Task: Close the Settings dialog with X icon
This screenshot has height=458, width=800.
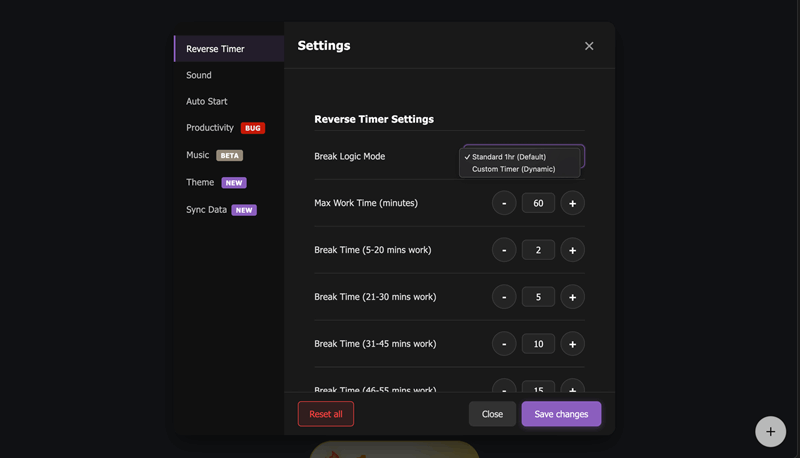Action: tap(589, 46)
